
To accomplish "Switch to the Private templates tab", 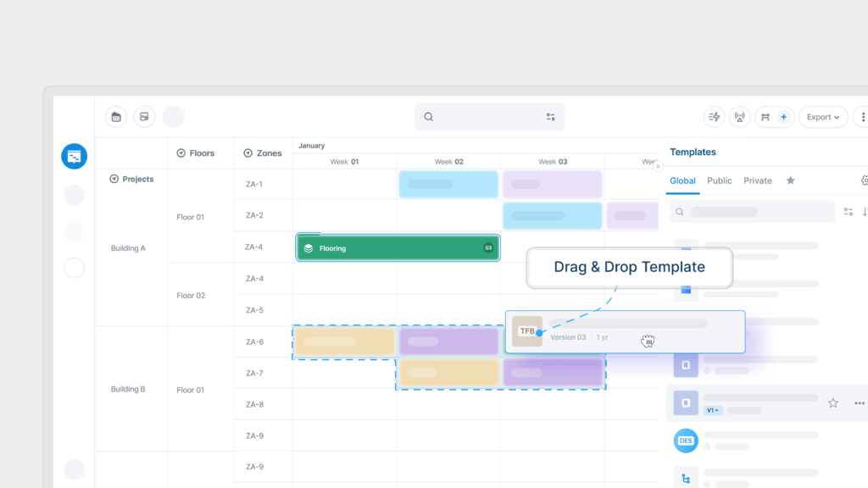I will (757, 180).
